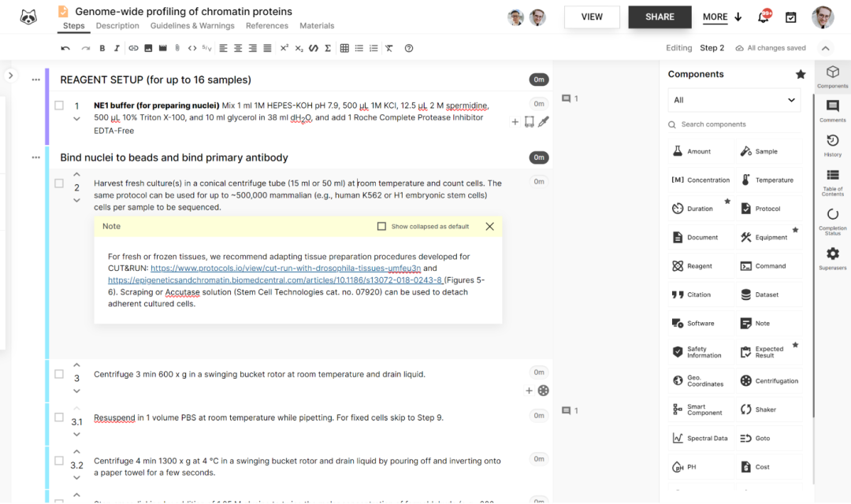The width and height of the screenshot is (851, 504).
Task: Open the epigeneticsandchromatin article link
Action: [x=275, y=280]
